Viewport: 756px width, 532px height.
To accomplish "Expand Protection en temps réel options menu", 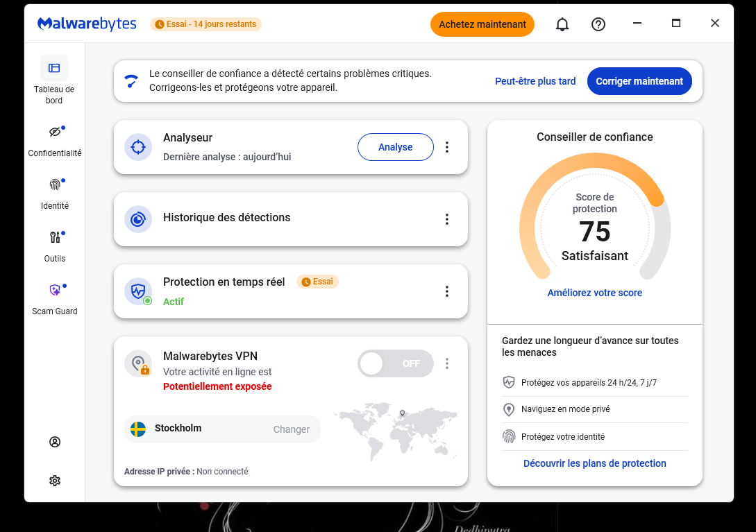I will 447,291.
